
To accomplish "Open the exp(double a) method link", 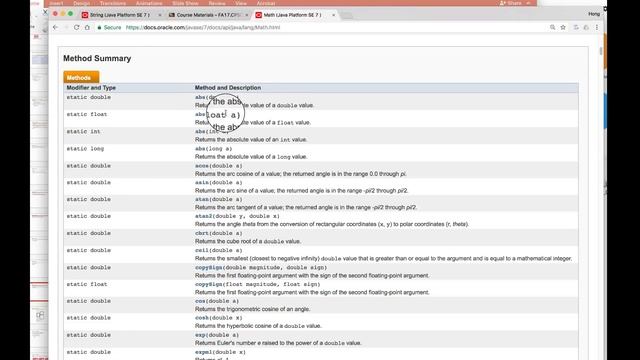I will coord(200,335).
